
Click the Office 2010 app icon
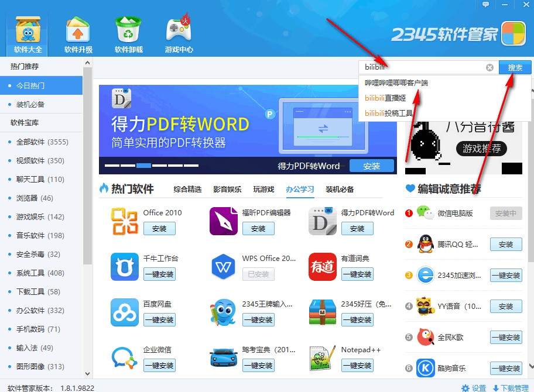(125, 222)
